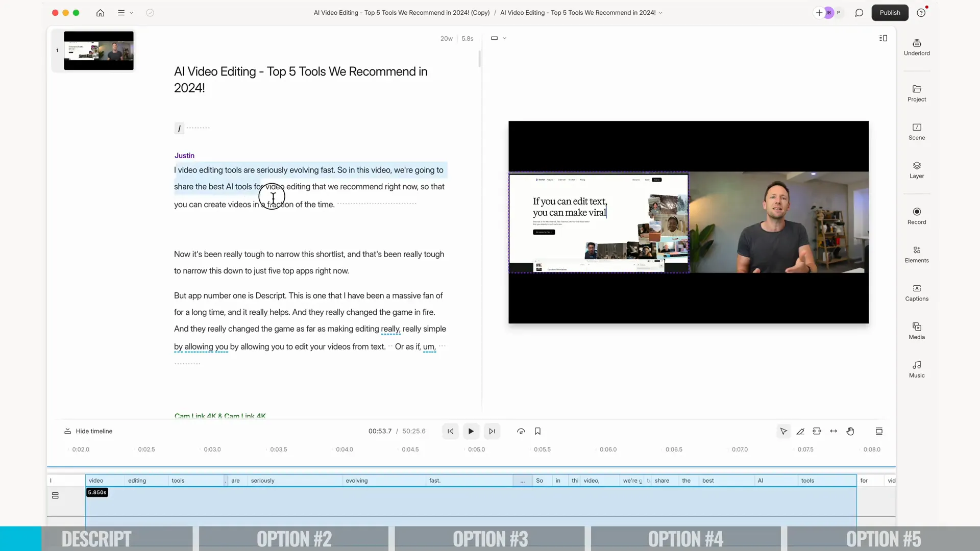Open the Underlord AI panel
The width and height of the screenshot is (980, 551).
[917, 47]
